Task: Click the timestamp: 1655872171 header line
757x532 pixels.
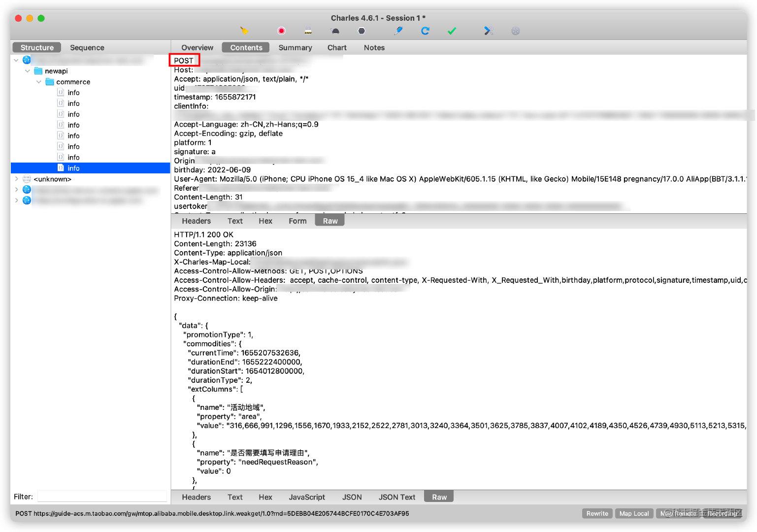Action: click(x=215, y=97)
